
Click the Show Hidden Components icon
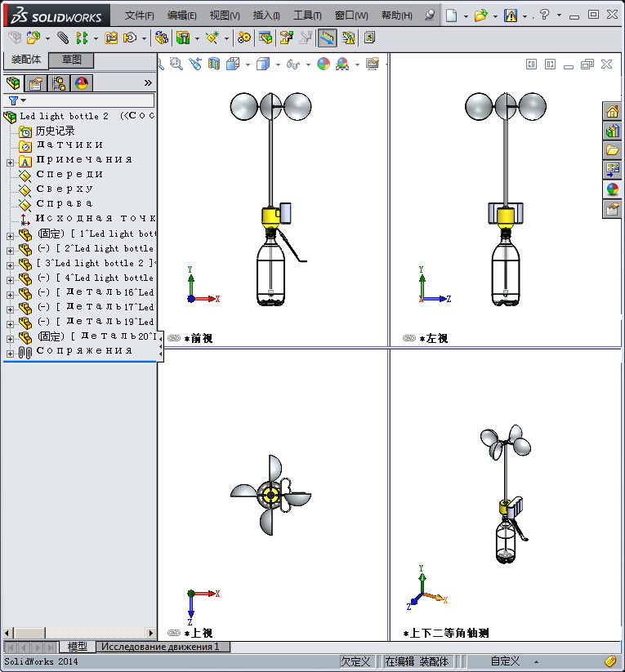click(161, 38)
